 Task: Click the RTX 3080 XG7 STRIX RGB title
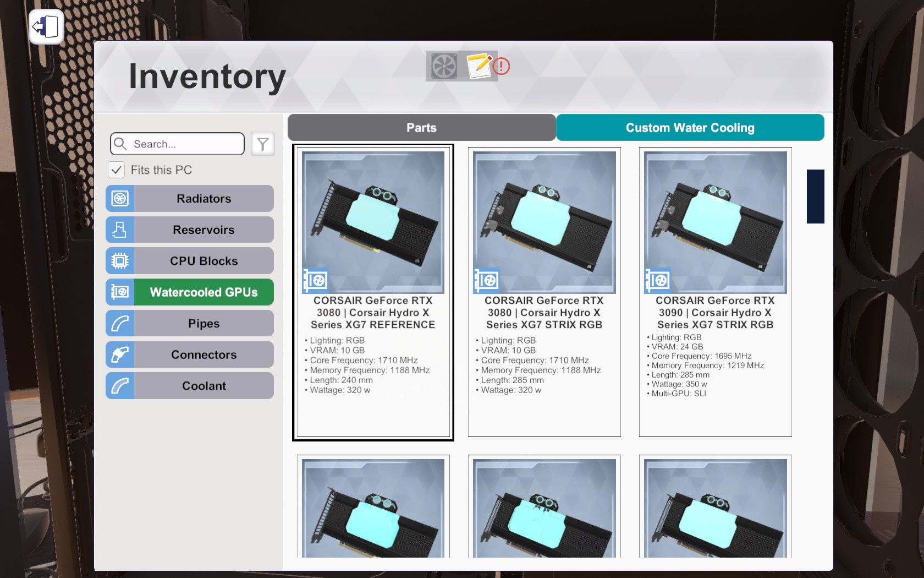(x=544, y=313)
